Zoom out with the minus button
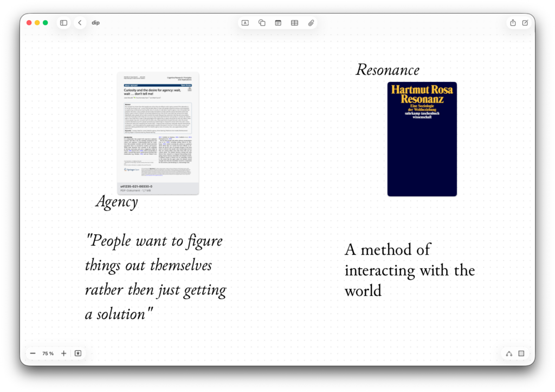This screenshot has width=555, height=392. click(33, 354)
